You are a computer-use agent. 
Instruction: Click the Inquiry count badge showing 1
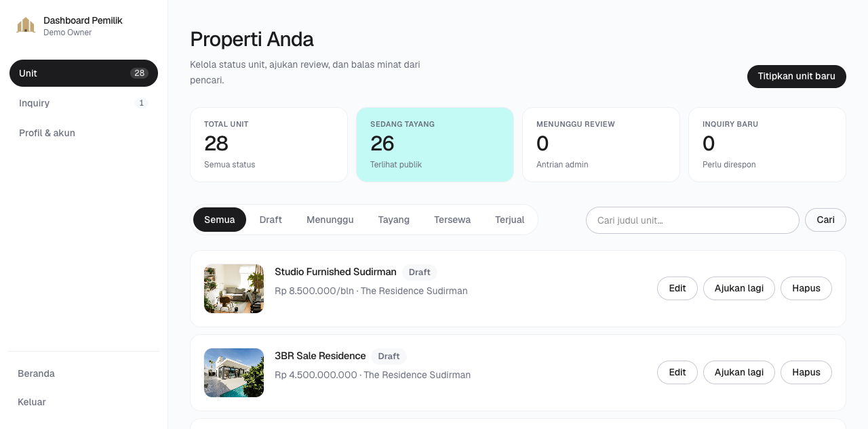141,103
